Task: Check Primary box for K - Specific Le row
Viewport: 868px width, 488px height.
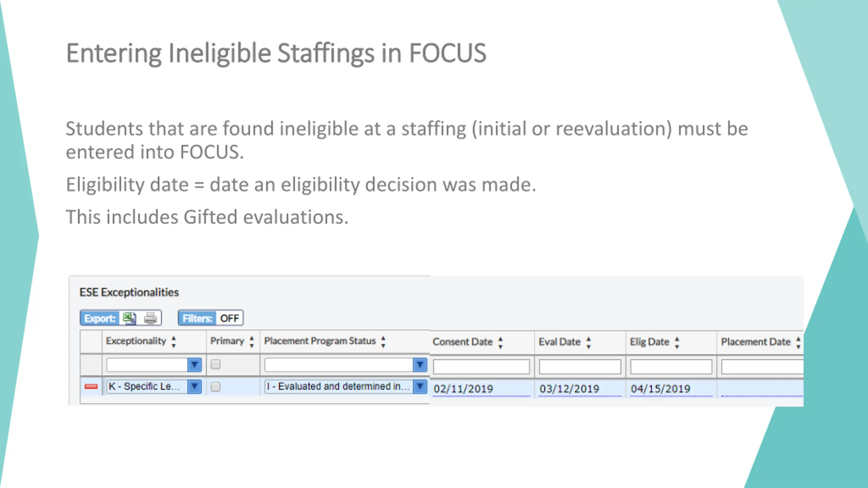Action: tap(215, 387)
